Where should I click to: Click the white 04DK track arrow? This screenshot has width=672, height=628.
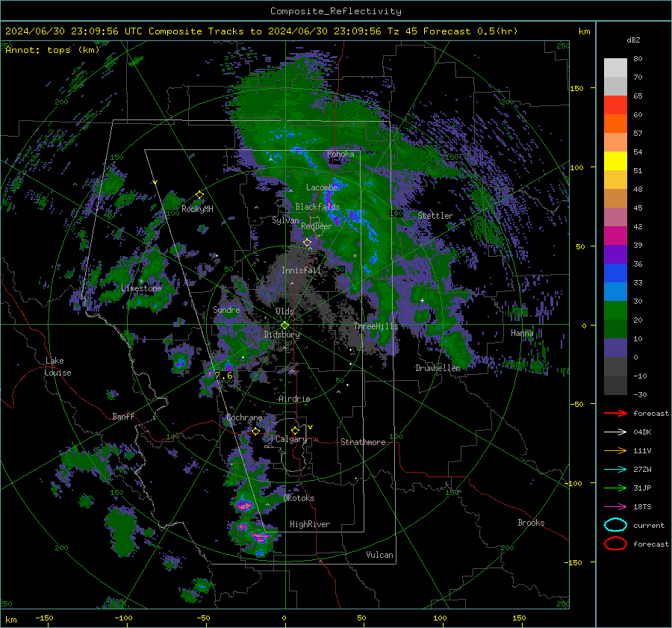point(615,432)
